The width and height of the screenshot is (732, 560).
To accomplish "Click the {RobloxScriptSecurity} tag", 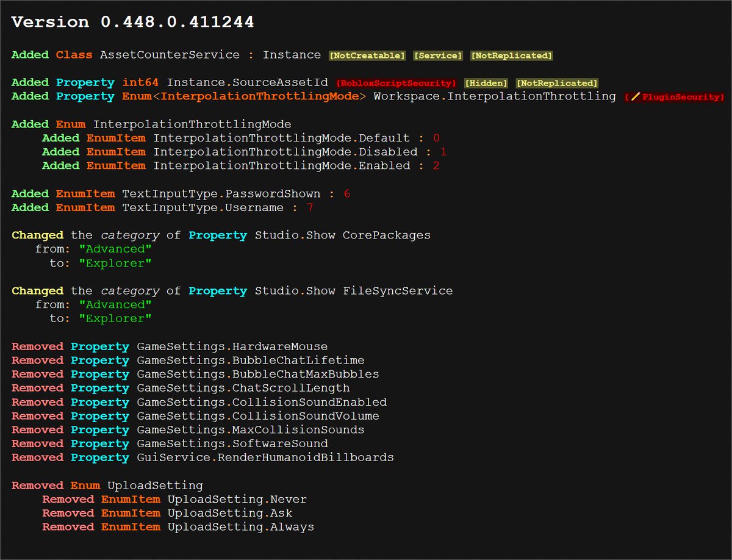I will 396,83.
